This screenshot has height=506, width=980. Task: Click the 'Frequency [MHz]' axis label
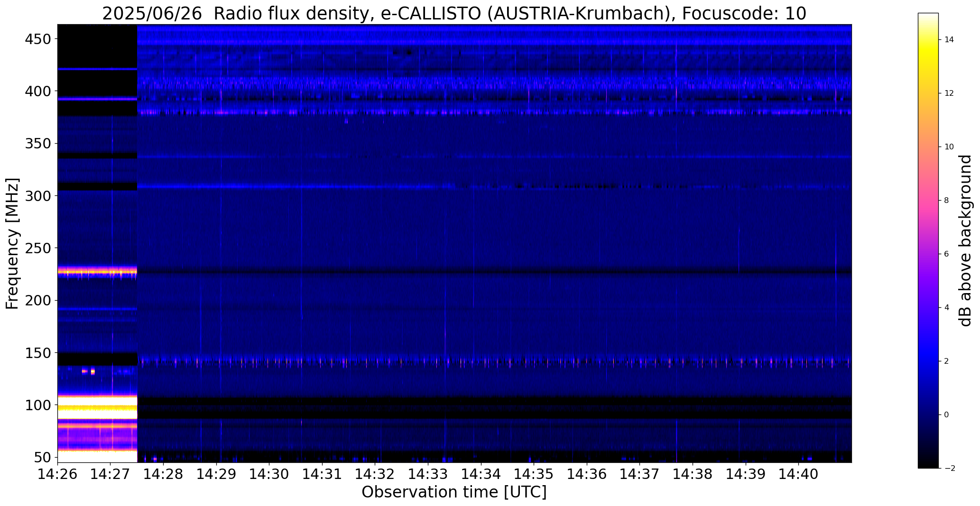point(12,243)
